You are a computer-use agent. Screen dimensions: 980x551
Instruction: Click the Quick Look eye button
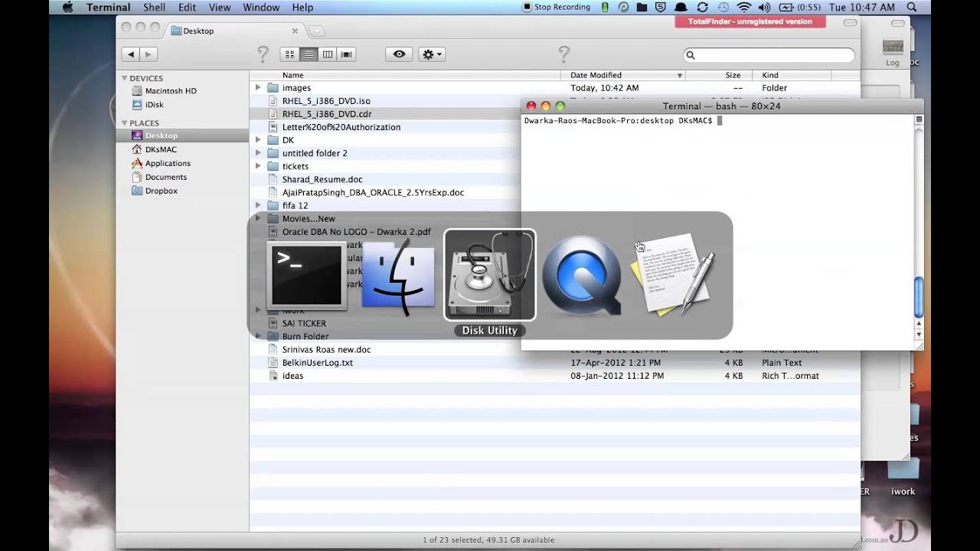point(399,54)
